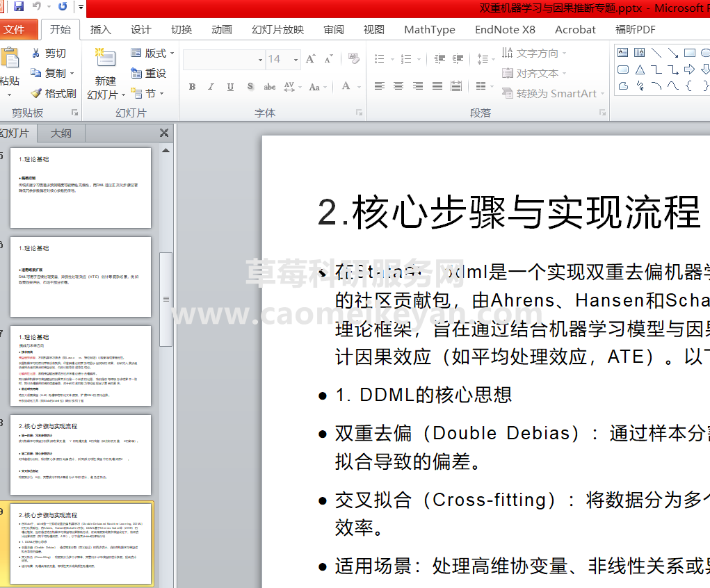
Task: Open the MathType ribbon tab
Action: pyautogui.click(x=430, y=30)
